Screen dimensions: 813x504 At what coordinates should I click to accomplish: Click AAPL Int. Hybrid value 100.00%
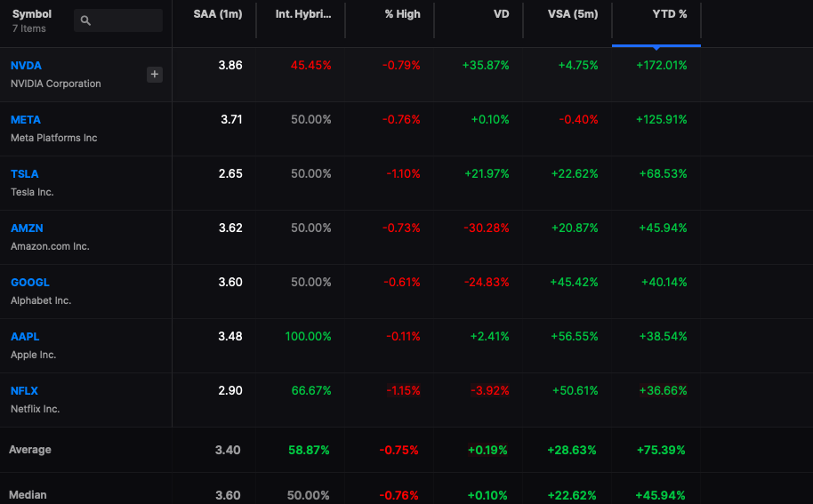(308, 337)
